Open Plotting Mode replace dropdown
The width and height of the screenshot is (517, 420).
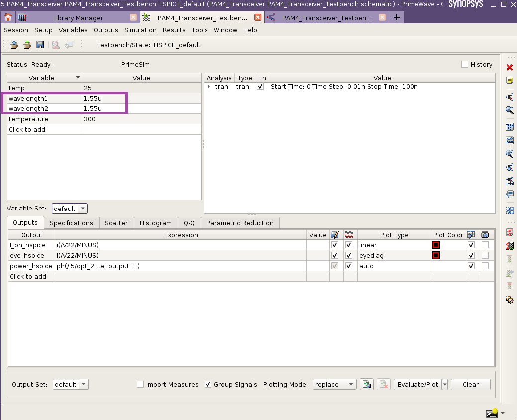pos(334,384)
